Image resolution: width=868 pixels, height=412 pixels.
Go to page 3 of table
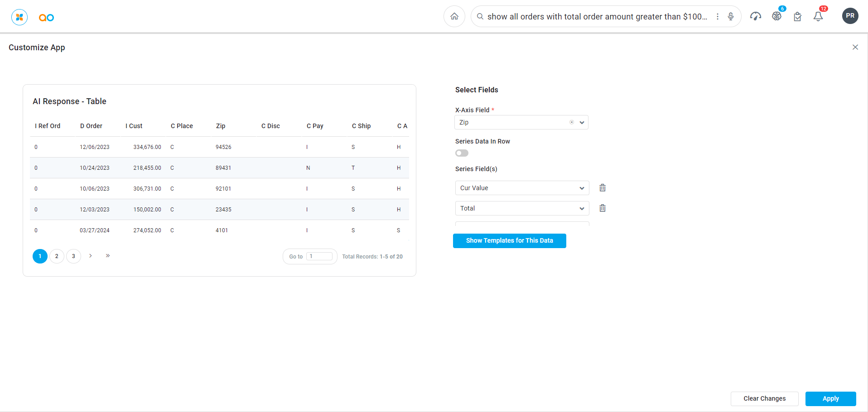pos(73,256)
